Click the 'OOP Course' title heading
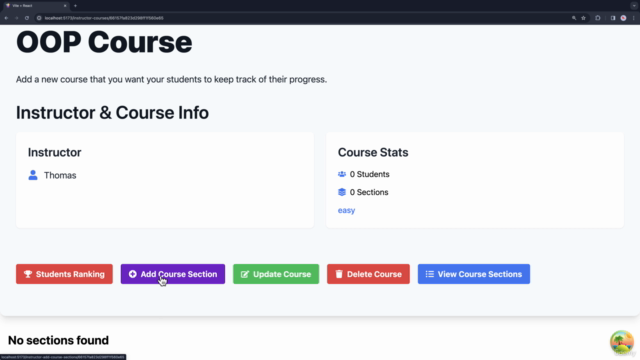This screenshot has height=360, width=640. tap(104, 42)
